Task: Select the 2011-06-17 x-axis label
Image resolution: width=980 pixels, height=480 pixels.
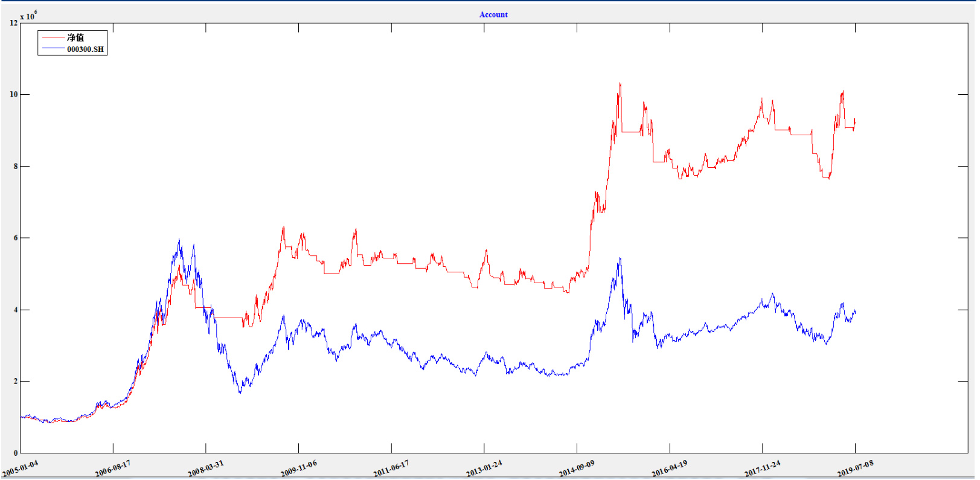Action: point(391,469)
